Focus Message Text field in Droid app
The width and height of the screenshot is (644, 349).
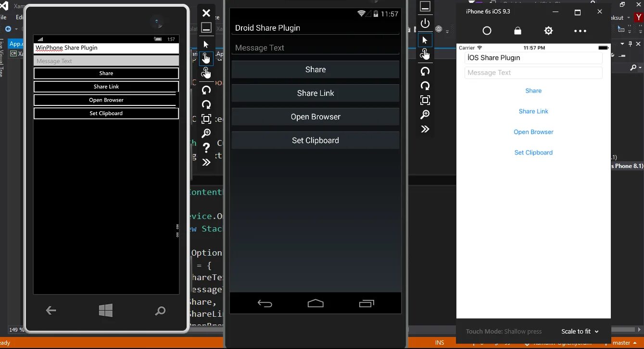(x=316, y=48)
